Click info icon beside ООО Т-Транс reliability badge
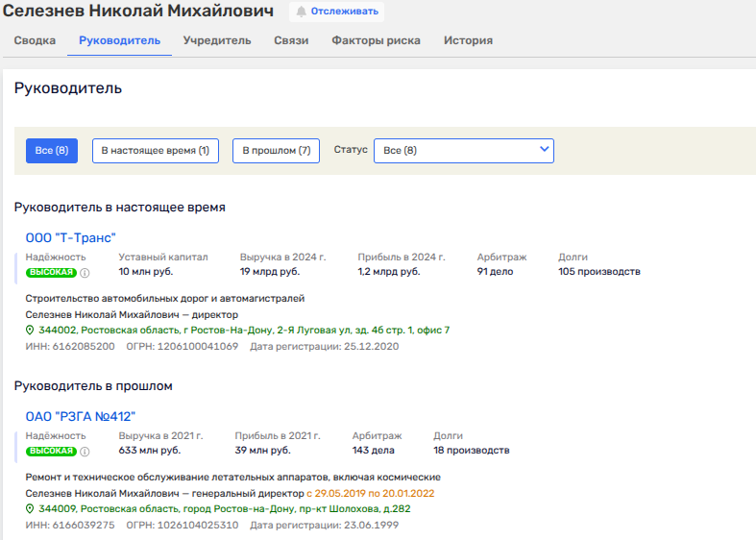Image resolution: width=756 pixels, height=540 pixels. 85,273
